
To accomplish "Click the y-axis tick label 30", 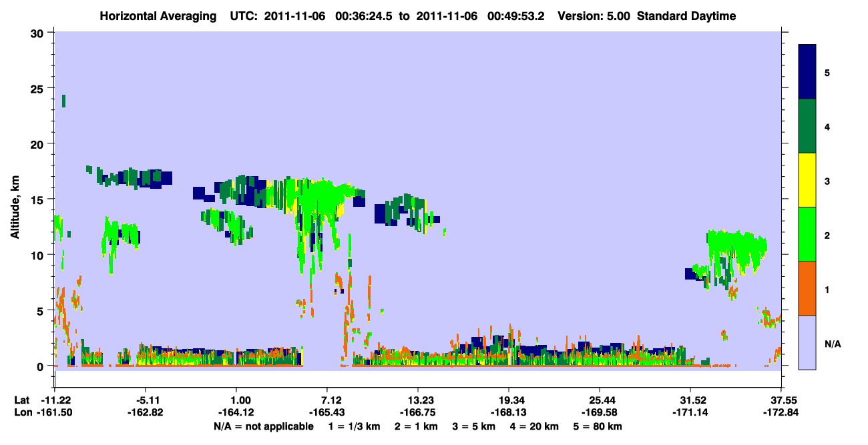I will [39, 32].
